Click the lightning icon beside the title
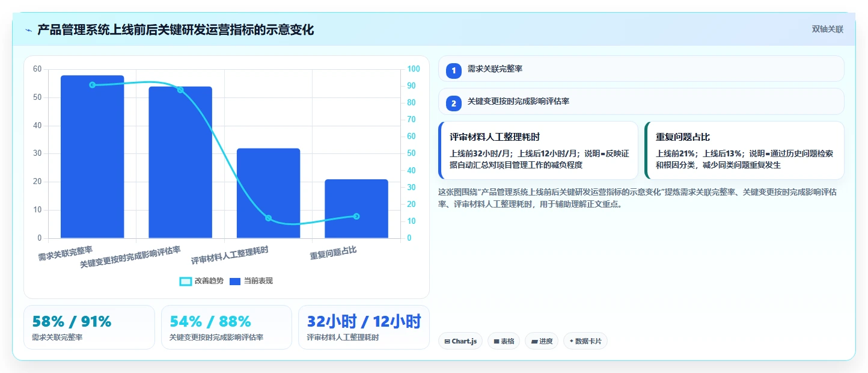Viewport: 868px width, 373px height. 28,30
